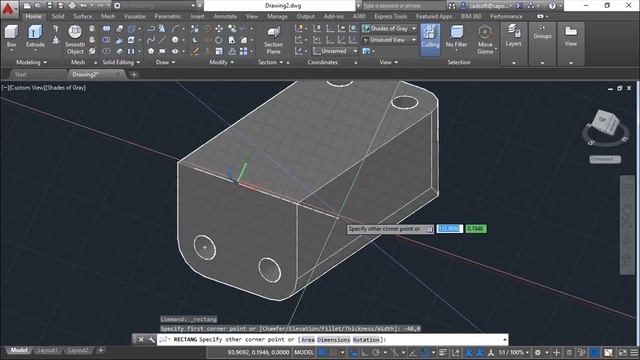This screenshot has height=360, width=640.
Task: Open the Unsaved View dropdown
Action: [389, 40]
